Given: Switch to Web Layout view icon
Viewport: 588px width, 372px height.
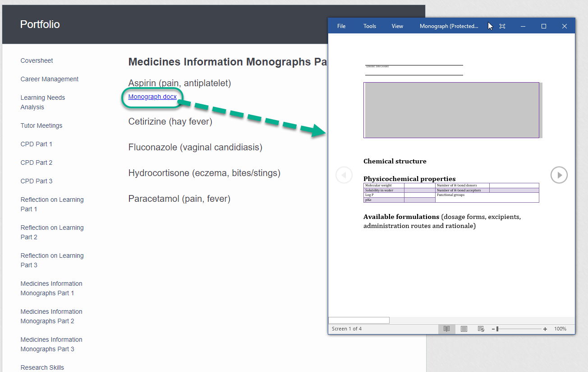Looking at the screenshot, I should click(x=481, y=329).
